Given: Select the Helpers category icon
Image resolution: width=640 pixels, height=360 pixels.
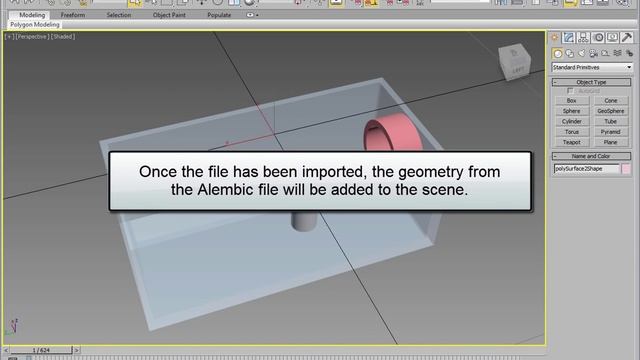Looking at the screenshot, I should click(605, 53).
